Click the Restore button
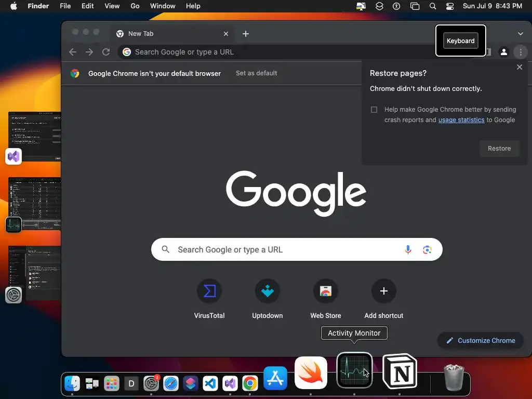The height and width of the screenshot is (399, 532). (499, 148)
